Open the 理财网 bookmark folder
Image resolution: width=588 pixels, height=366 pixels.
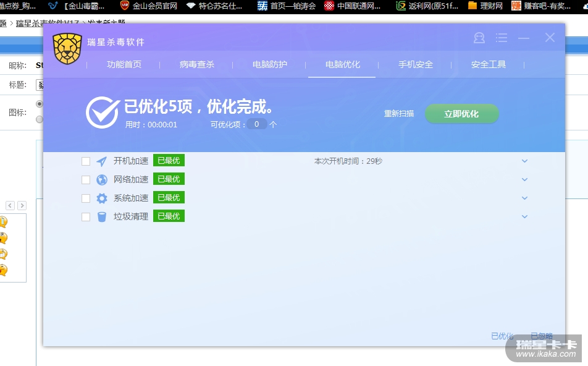click(485, 6)
